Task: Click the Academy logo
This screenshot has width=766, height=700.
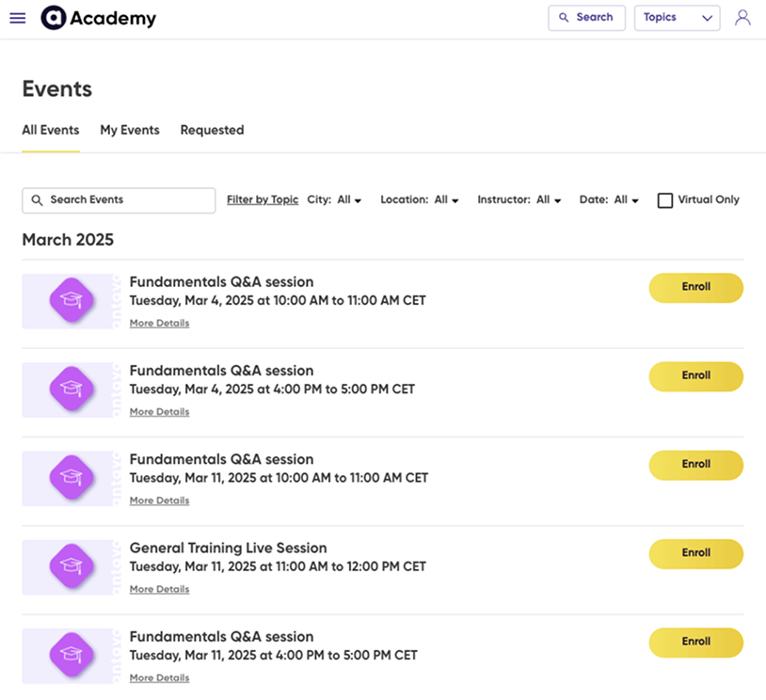Action: coord(98,17)
